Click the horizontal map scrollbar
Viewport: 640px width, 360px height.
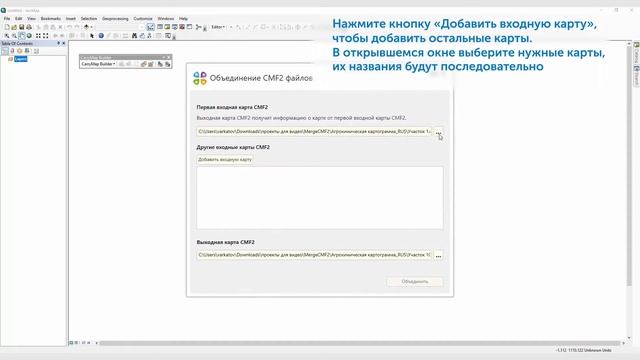click(x=359, y=343)
